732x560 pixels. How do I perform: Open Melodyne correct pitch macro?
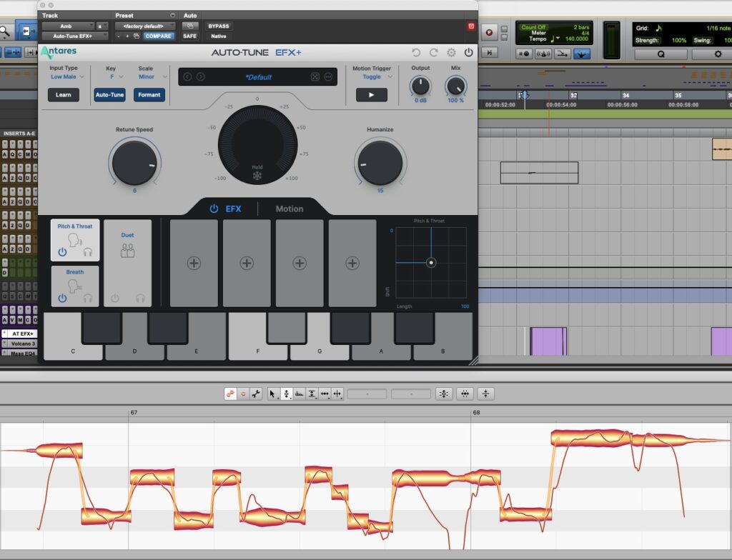click(x=443, y=394)
